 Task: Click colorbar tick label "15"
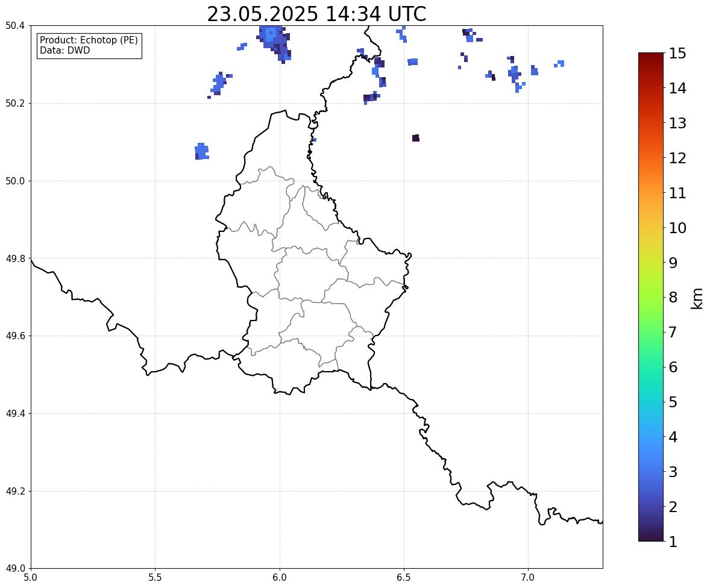678,54
